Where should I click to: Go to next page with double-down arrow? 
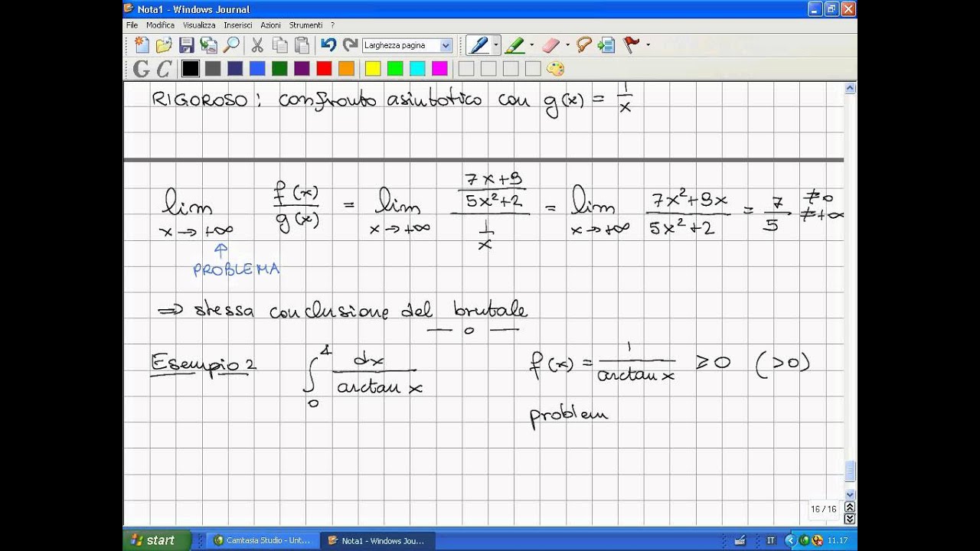tap(850, 519)
